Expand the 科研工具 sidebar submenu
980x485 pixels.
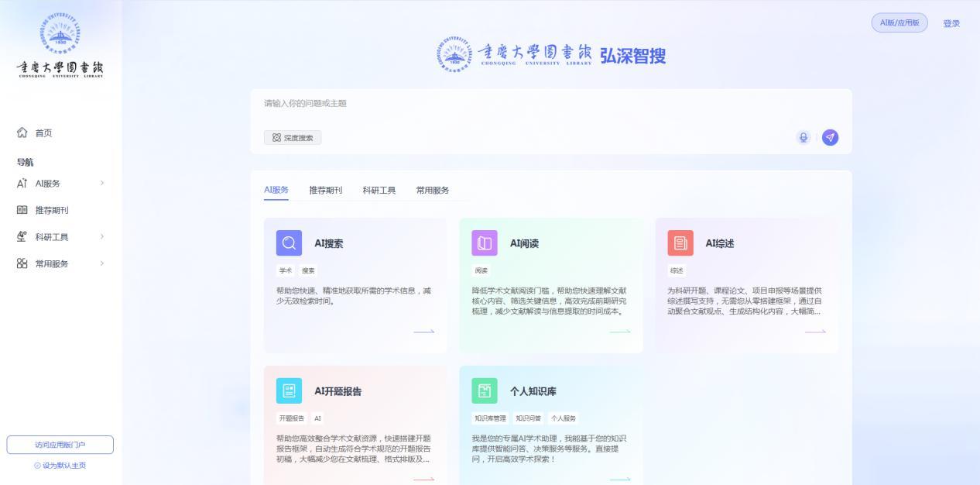(101, 237)
